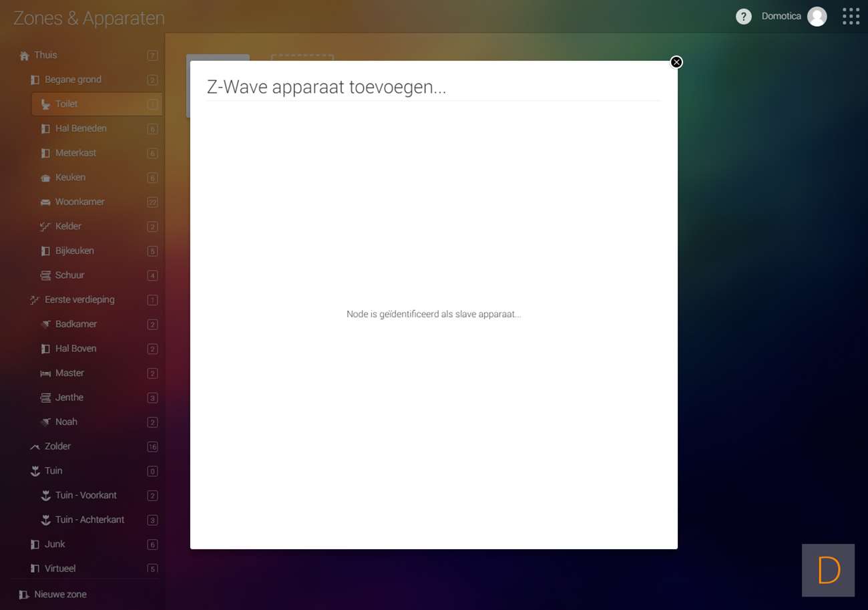Click the shelf icon beside Schuur
The width and height of the screenshot is (868, 610).
(x=45, y=275)
